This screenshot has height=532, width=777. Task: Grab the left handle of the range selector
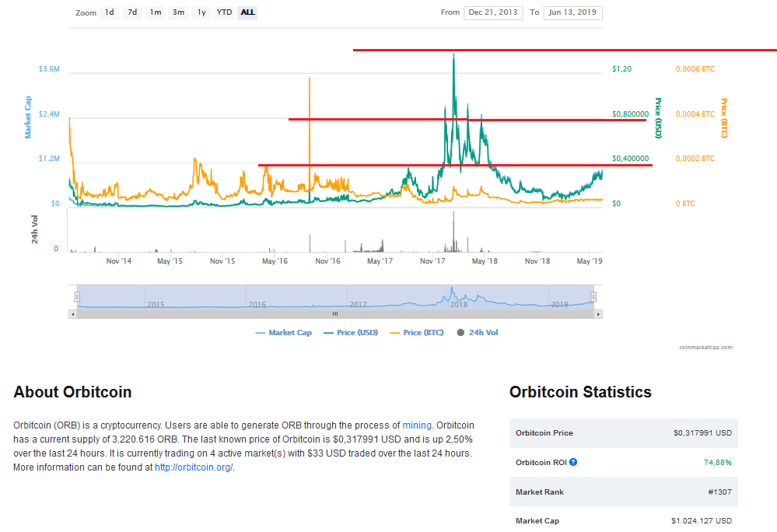pyautogui.click(x=77, y=296)
